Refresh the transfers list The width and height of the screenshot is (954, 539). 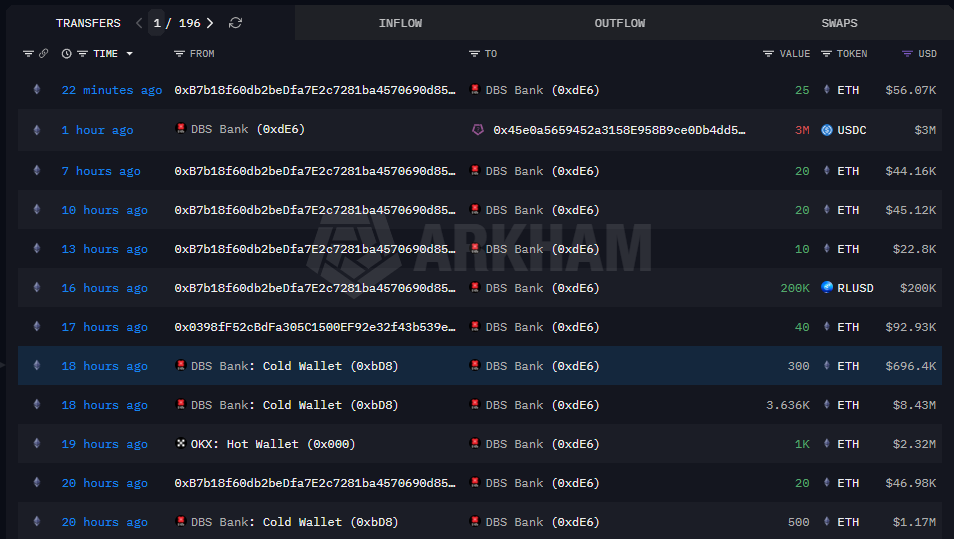pyautogui.click(x=235, y=23)
